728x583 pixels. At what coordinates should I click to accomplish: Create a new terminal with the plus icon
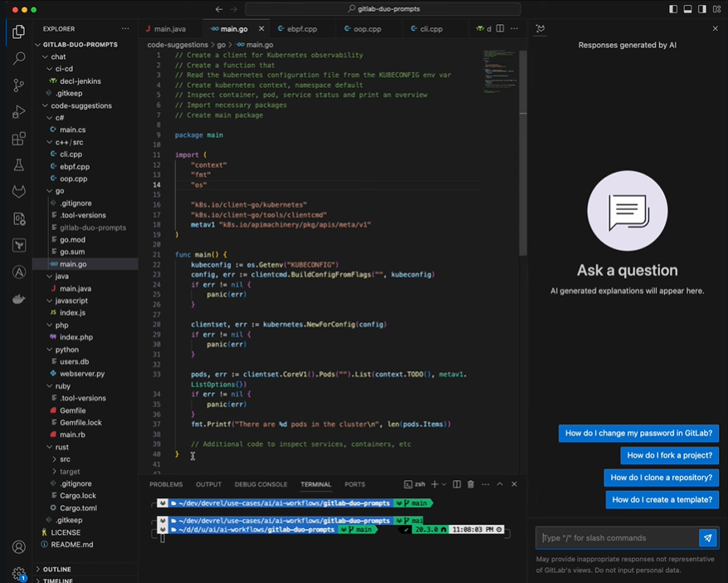point(434,484)
